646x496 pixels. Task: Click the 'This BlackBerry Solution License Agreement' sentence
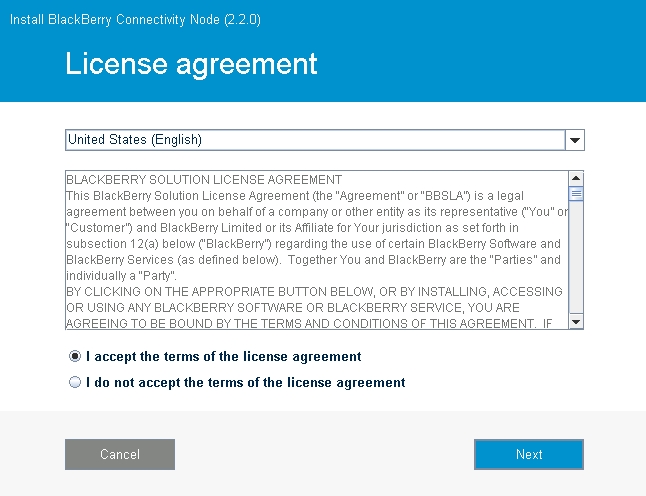point(300,195)
